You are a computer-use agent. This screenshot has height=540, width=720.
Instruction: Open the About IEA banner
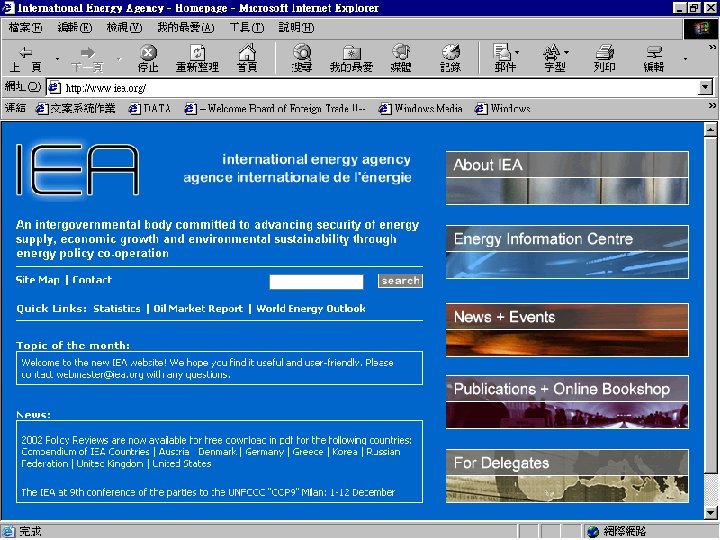[x=567, y=178]
